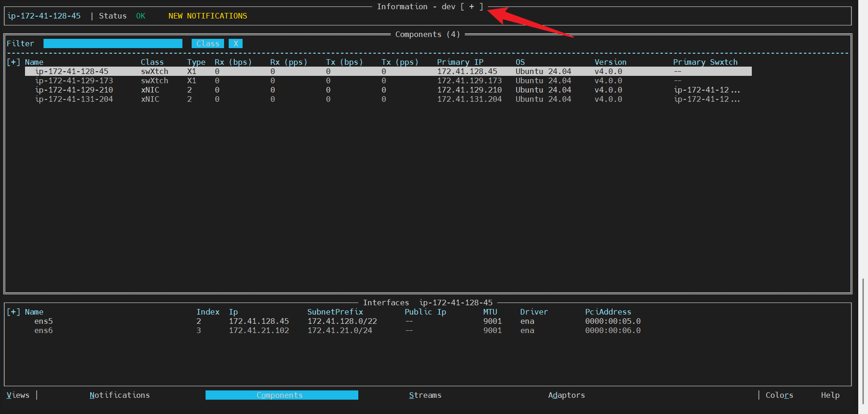Select component row ip-172-41-129-210
The height and width of the screenshot is (414, 868).
pos(388,90)
